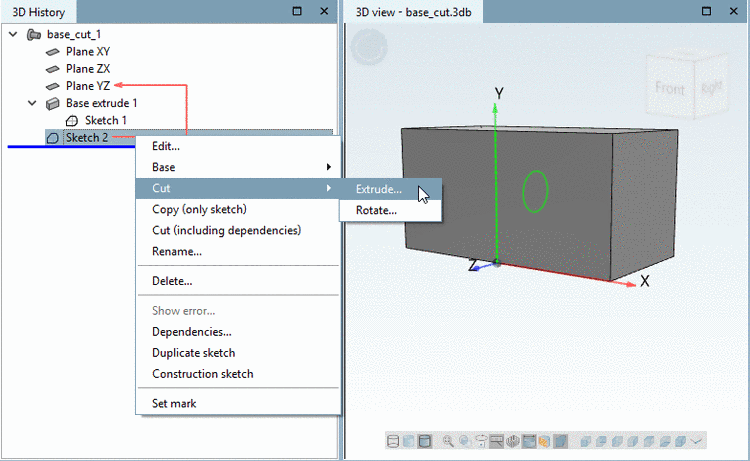Choose Set mark from context menu
Screen dimensions: 750x461
(x=238, y=404)
